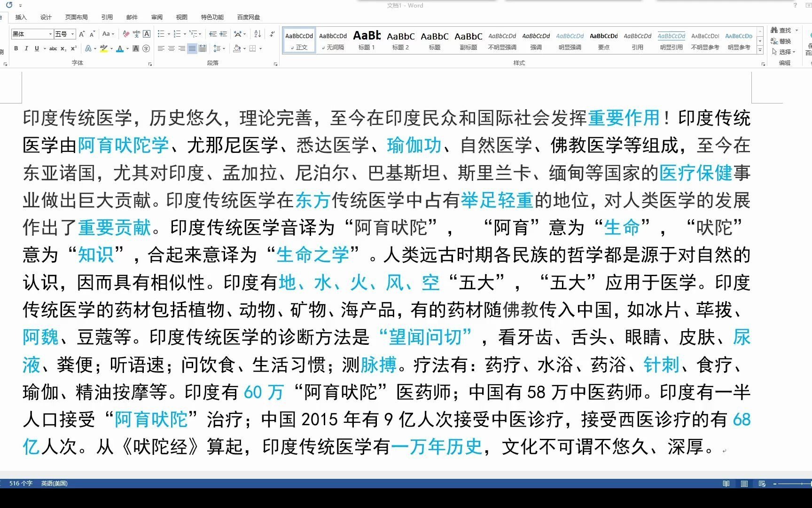Toggle subscript formatting
This screenshot has width=812, height=508.
(63, 48)
